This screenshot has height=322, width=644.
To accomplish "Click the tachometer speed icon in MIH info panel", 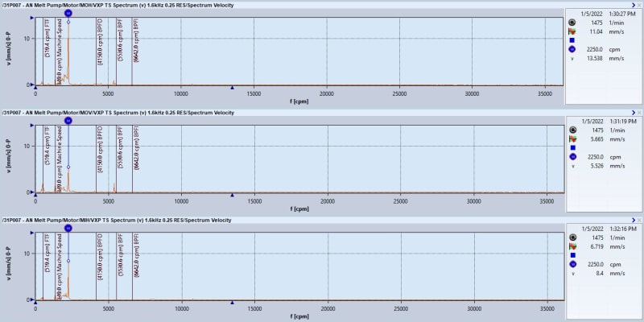I will point(573,237).
